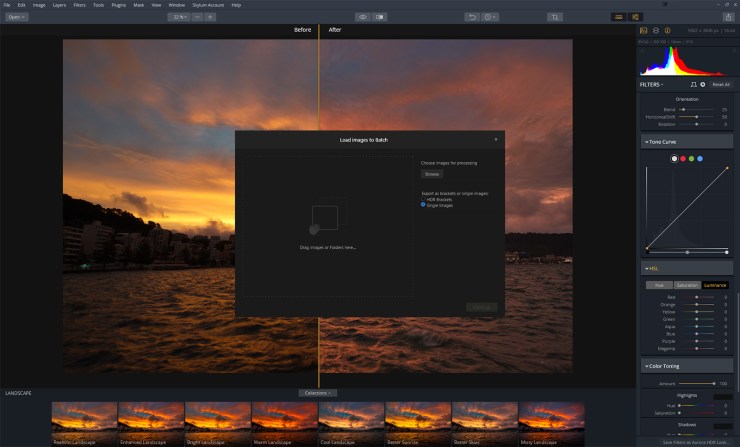740x447 pixels.
Task: Select the crop tool icon
Action: 555,17
